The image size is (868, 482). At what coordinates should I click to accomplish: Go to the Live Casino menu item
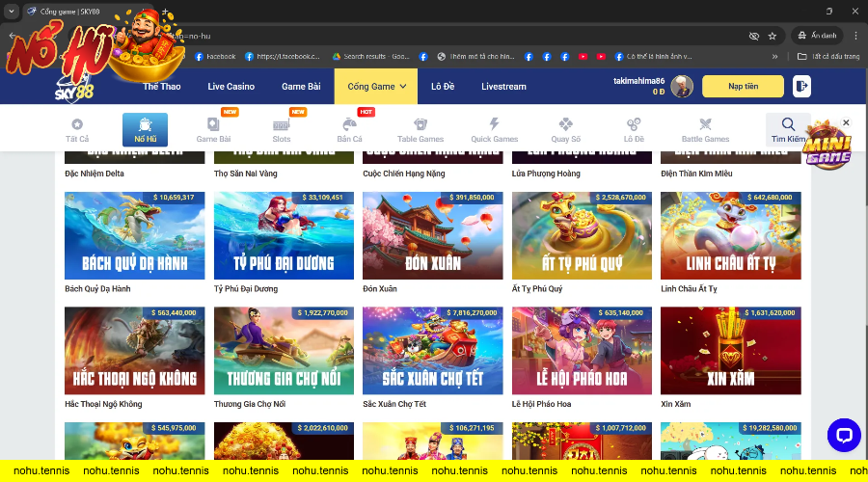click(x=231, y=87)
